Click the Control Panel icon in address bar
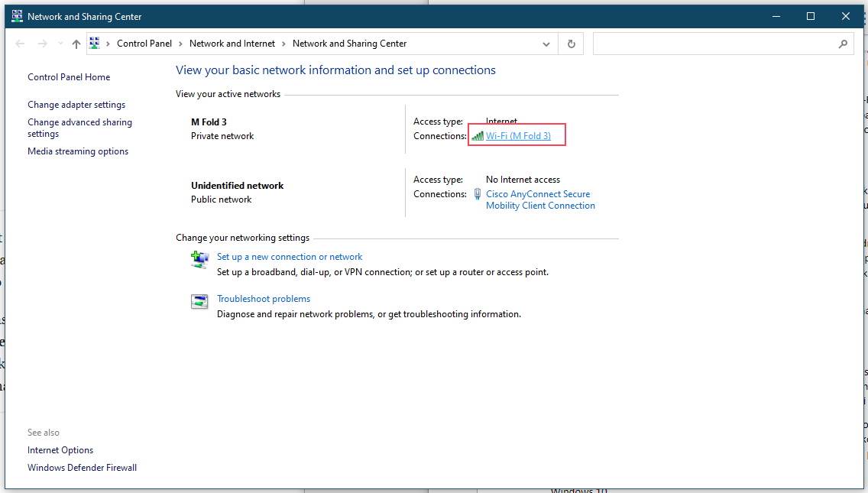Image resolution: width=868 pixels, height=493 pixels. coord(95,44)
